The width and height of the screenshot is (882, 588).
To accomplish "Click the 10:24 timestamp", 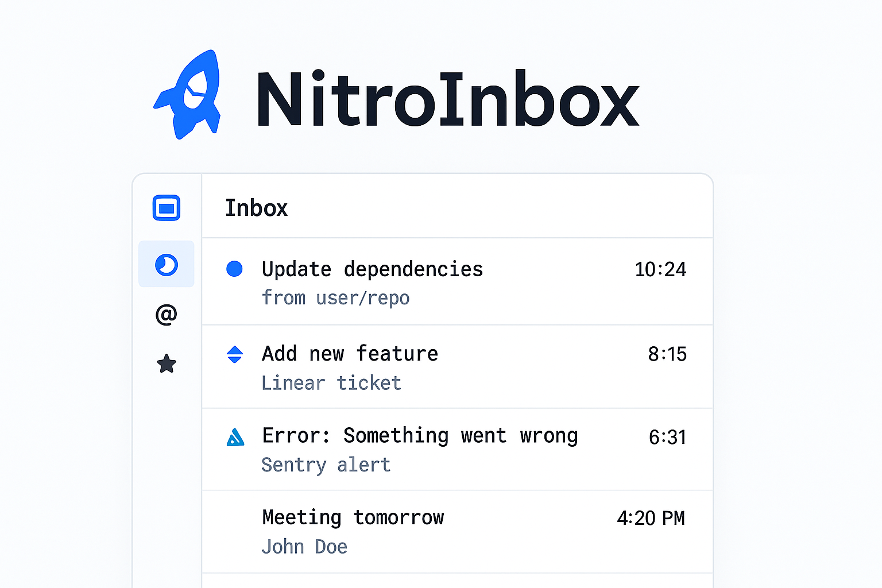I will click(x=660, y=269).
